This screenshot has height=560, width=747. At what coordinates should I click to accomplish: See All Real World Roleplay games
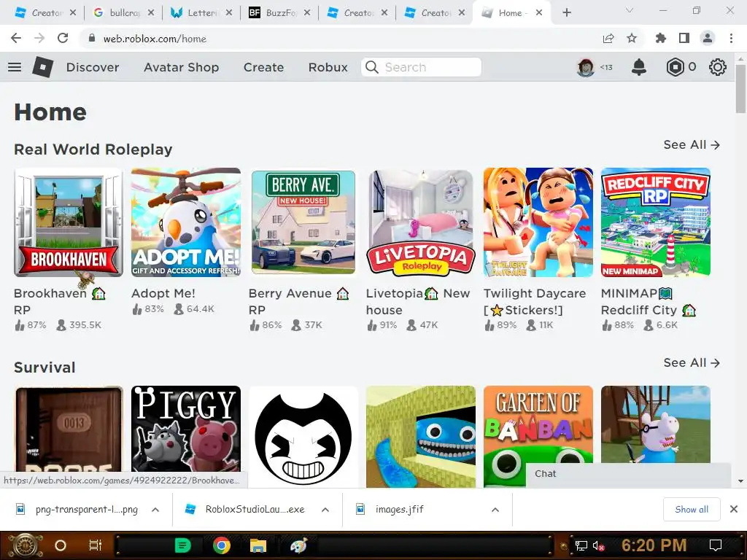[692, 145]
